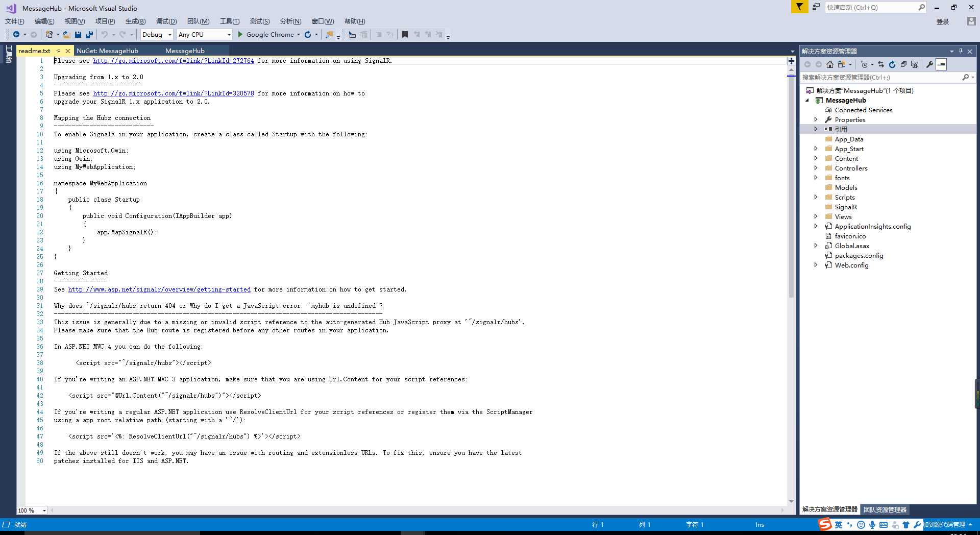This screenshot has height=535, width=980.
Task: Expand the Properties node
Action: [816, 119]
